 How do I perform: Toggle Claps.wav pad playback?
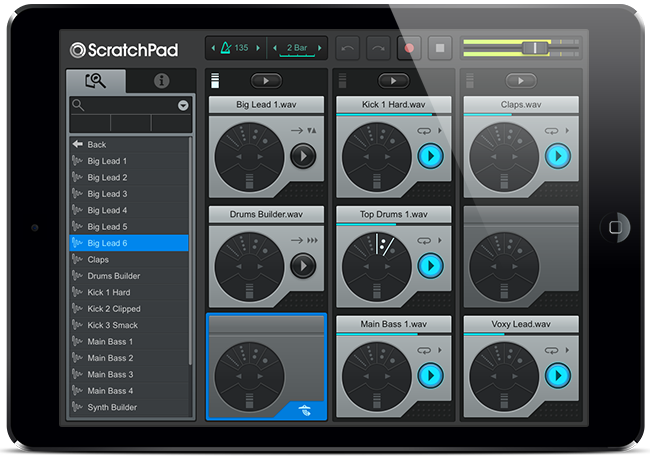(558, 156)
